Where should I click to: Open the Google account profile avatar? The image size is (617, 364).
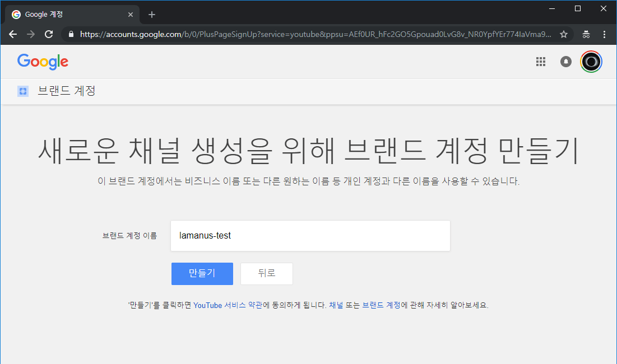point(591,62)
